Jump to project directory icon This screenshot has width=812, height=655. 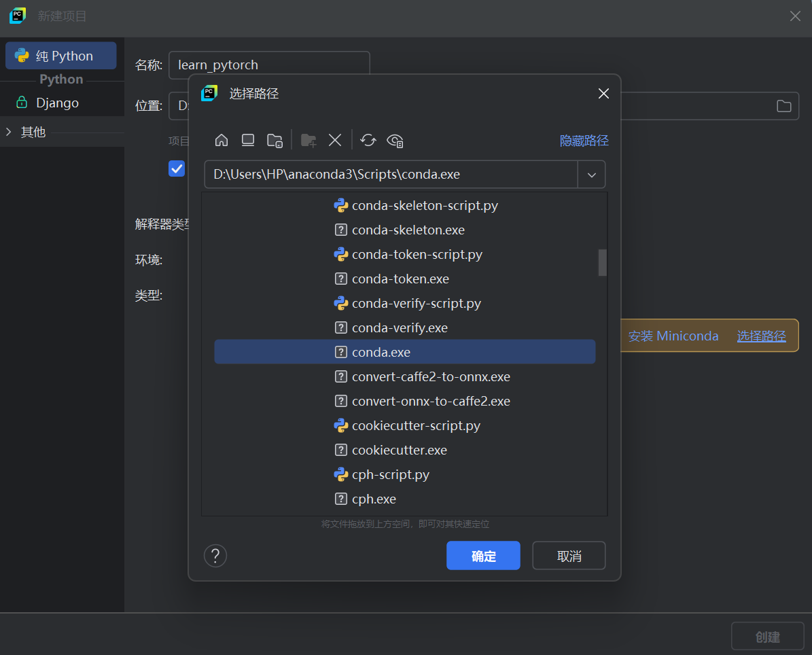tap(275, 141)
